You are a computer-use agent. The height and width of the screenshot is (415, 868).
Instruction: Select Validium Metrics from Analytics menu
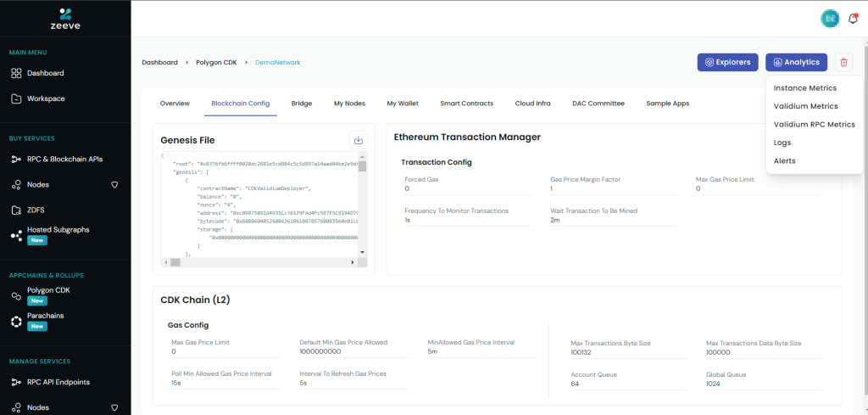pos(805,106)
